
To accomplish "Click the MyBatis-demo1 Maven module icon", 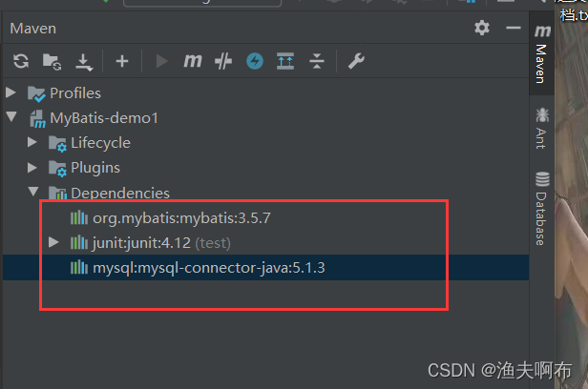I will point(37,118).
